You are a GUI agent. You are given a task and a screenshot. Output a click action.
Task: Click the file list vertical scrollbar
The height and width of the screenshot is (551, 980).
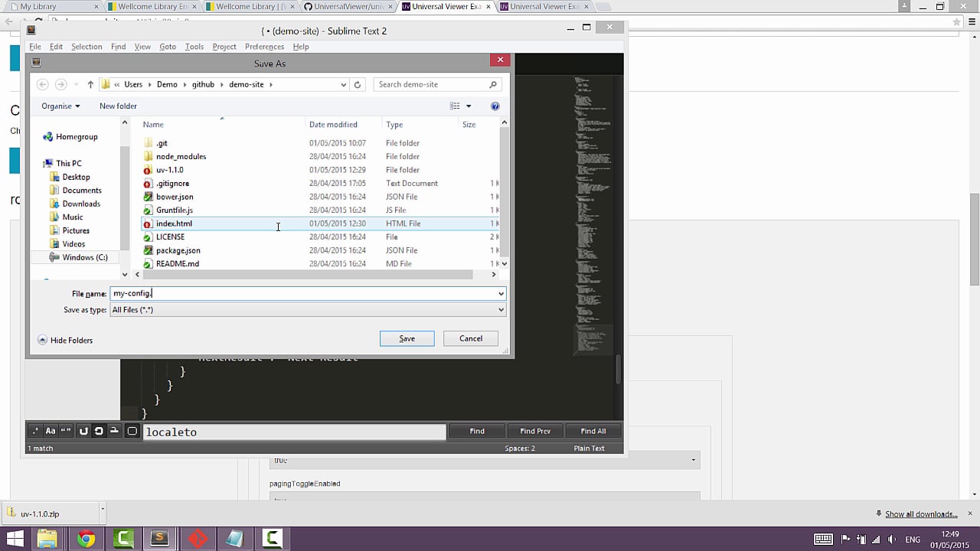503,193
